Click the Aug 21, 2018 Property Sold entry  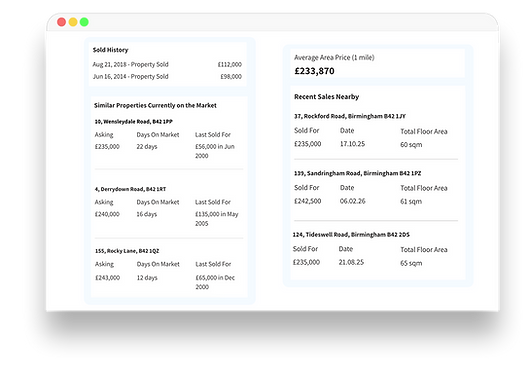(131, 64)
